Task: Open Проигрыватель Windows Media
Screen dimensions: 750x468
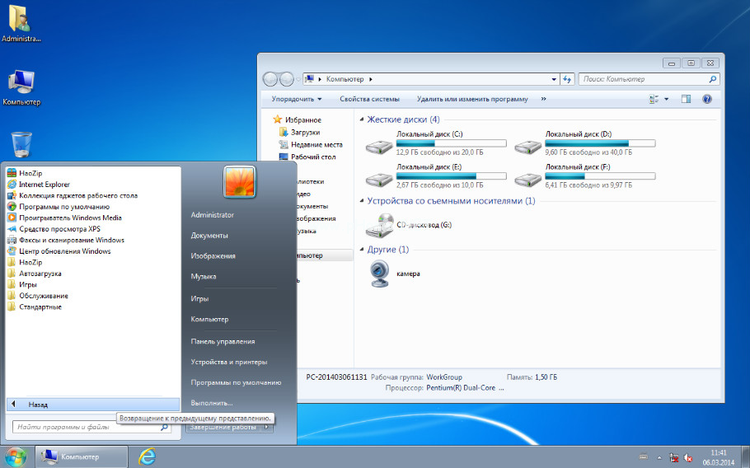Action: click(69, 217)
